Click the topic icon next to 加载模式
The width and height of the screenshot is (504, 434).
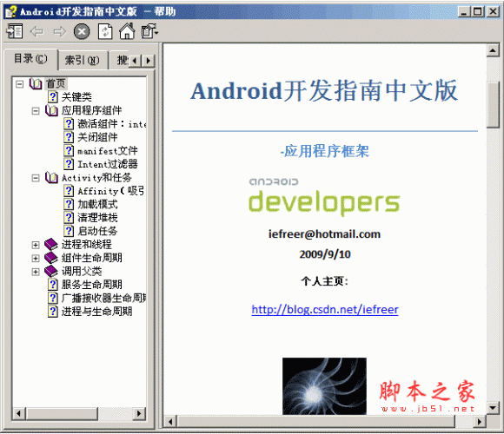click(x=69, y=204)
